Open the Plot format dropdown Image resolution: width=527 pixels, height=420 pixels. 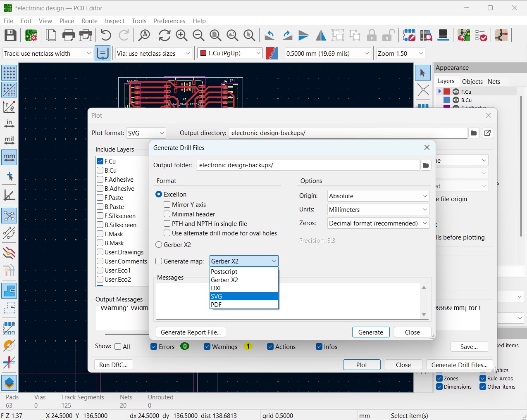pos(146,133)
